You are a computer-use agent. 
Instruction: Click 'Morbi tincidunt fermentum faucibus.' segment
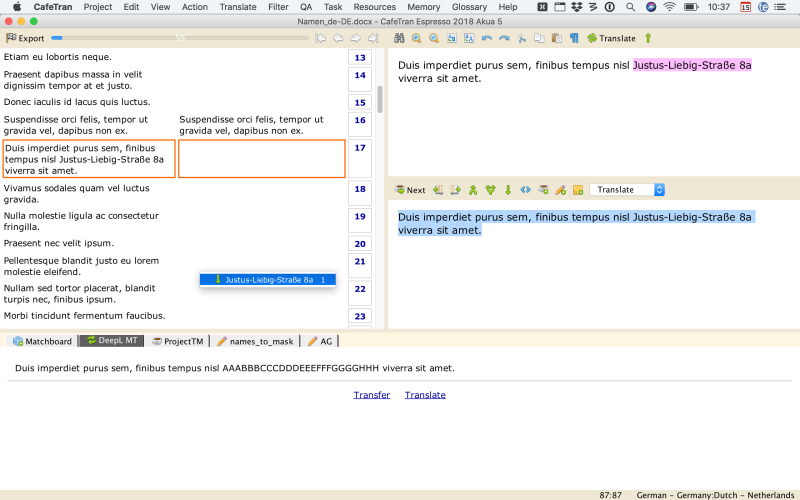[85, 315]
